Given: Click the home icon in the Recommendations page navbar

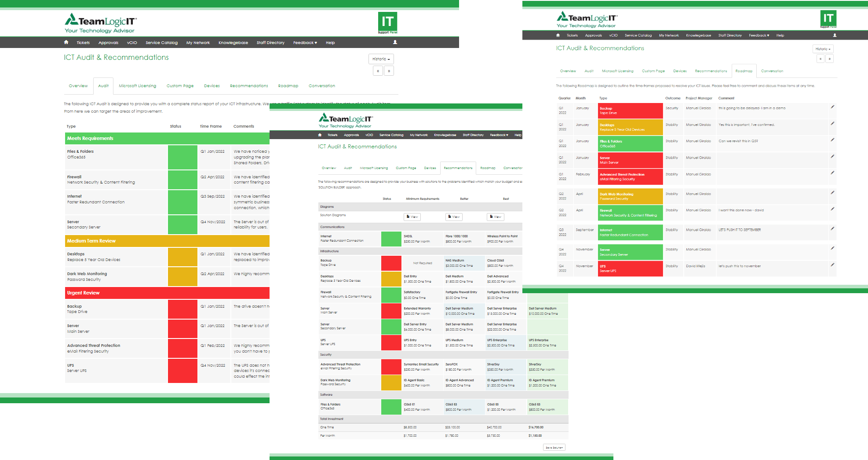Looking at the screenshot, I should [x=320, y=135].
